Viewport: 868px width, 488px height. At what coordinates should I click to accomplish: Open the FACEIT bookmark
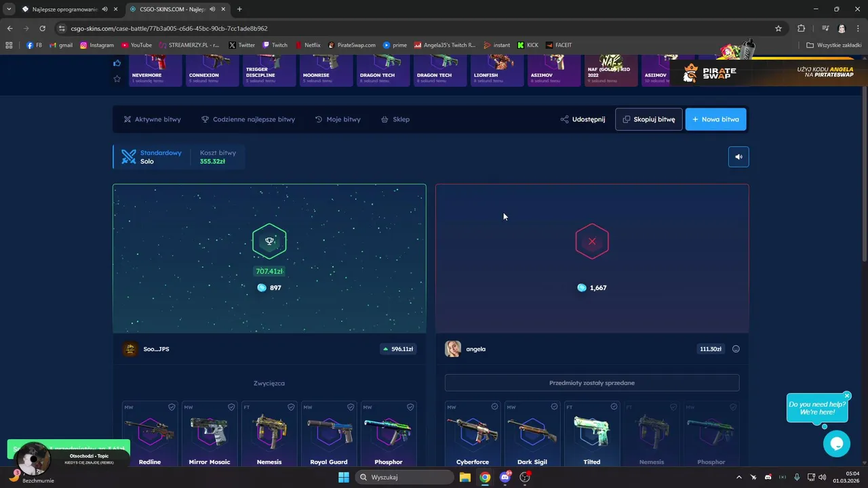click(559, 45)
